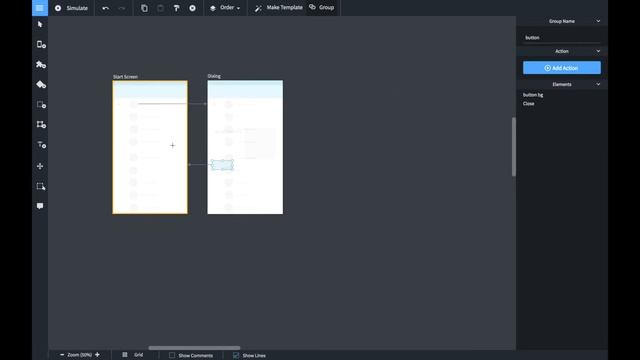Enable the Show Comments checkbox
Screen dimensions: 640x360
(x=172, y=355)
